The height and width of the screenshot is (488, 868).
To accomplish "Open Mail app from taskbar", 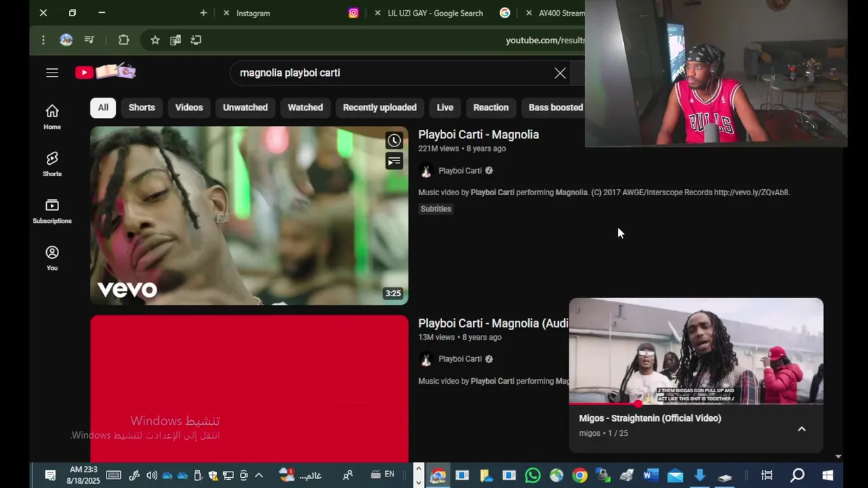I will coord(675,476).
